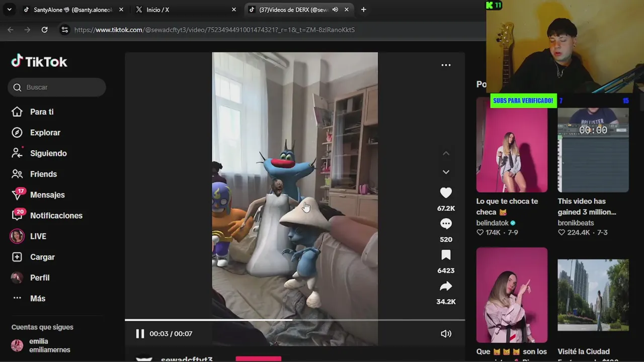Image resolution: width=644 pixels, height=362 pixels.
Task: Click the browser back button
Action: tap(11, 30)
